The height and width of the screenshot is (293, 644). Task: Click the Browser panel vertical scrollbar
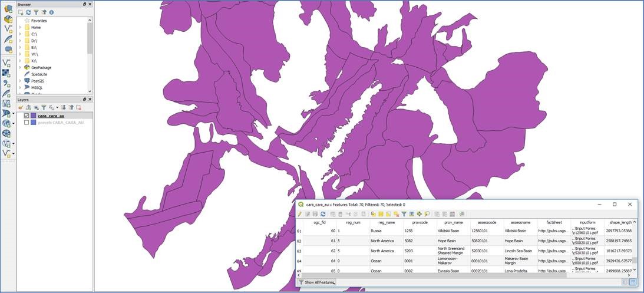(90, 38)
